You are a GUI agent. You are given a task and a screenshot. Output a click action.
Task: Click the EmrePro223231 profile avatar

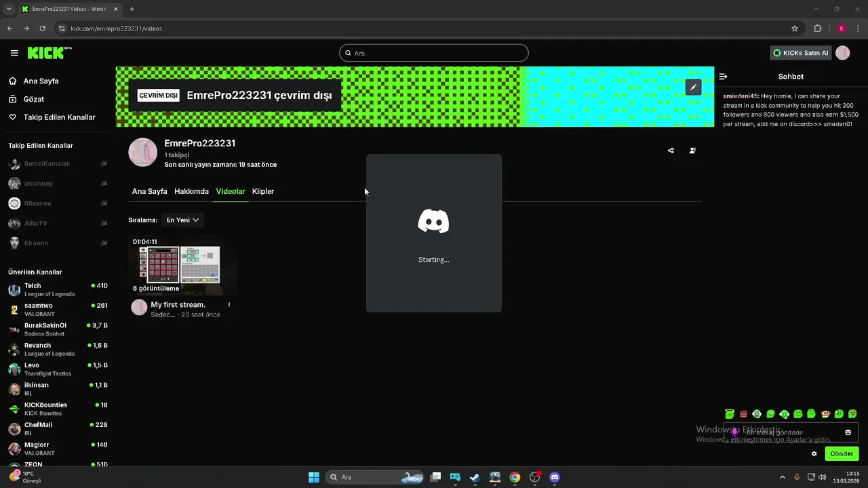(143, 152)
